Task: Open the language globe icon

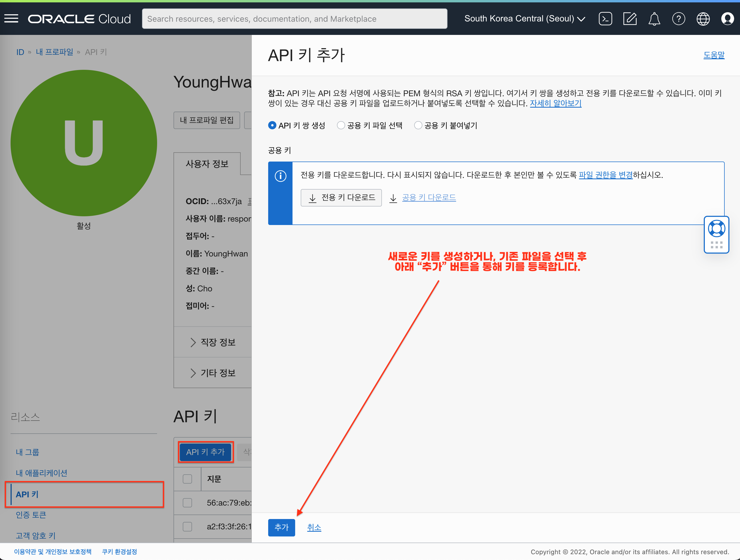Action: tap(703, 19)
